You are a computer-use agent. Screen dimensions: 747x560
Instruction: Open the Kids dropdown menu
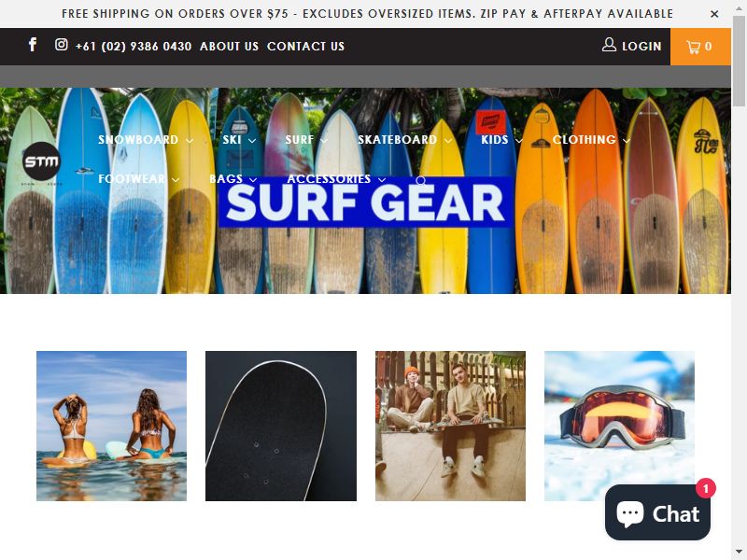[501, 140]
